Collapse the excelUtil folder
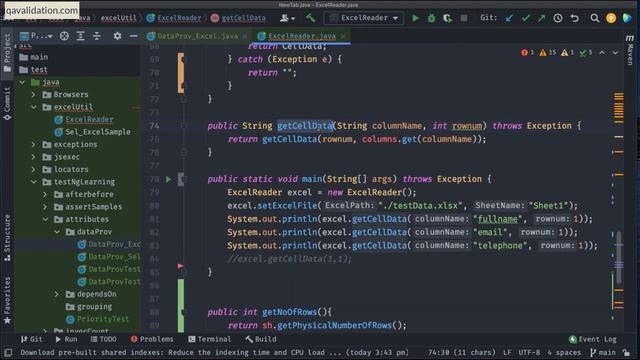The image size is (640, 360). [33, 107]
